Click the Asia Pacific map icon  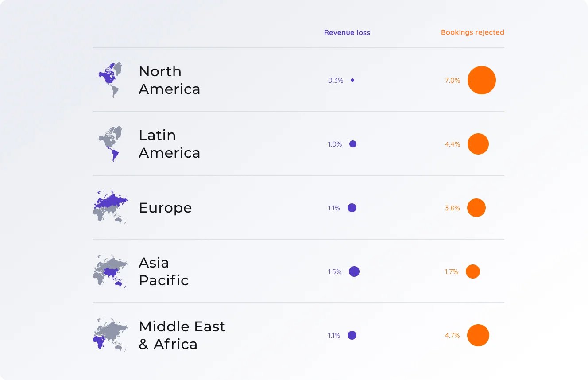(x=110, y=271)
